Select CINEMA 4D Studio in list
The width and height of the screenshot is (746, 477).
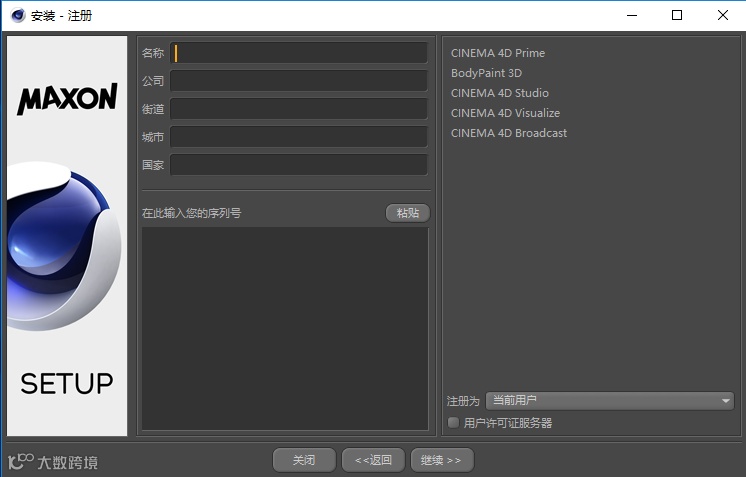(500, 93)
